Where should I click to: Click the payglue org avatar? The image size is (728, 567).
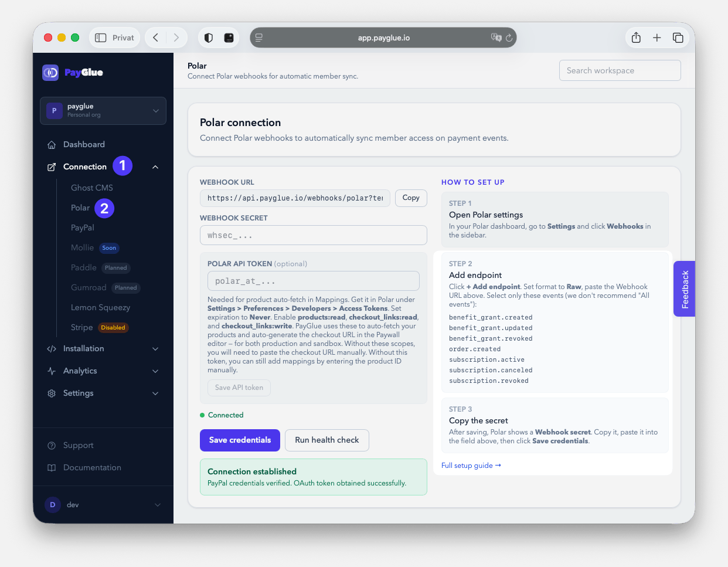point(55,111)
